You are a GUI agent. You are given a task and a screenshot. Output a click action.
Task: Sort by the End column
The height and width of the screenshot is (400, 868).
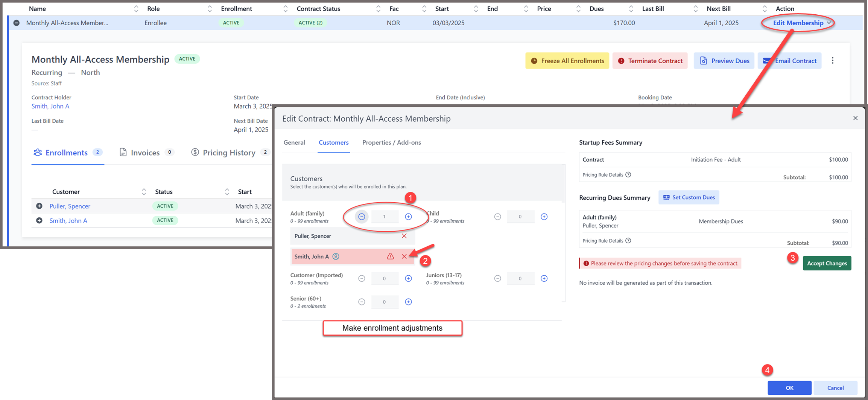(526, 9)
